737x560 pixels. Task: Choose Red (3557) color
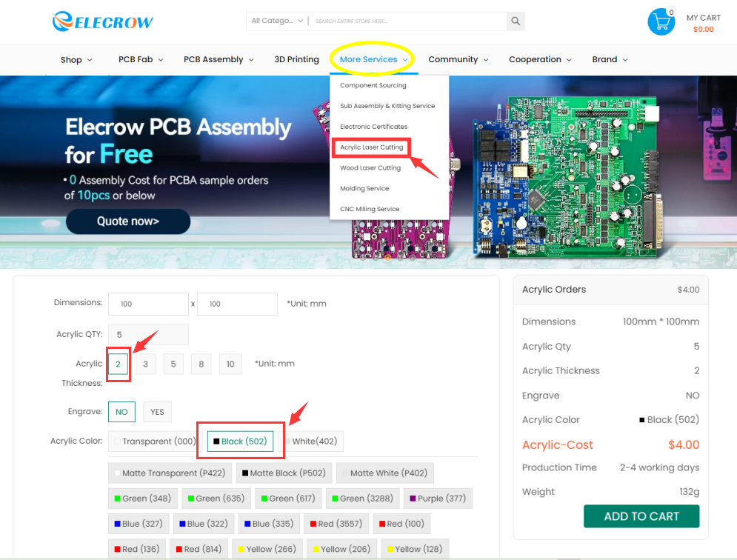tap(336, 524)
